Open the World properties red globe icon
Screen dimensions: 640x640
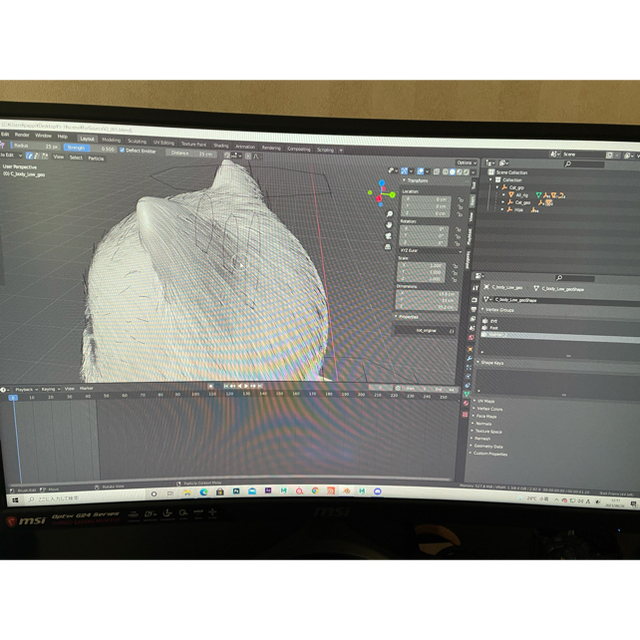coord(471,338)
